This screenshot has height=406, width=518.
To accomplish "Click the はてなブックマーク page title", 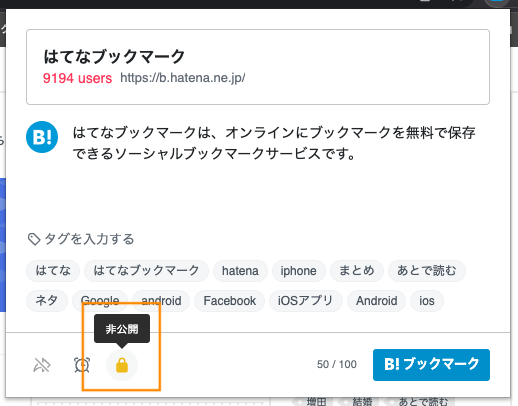I will click(114, 56).
